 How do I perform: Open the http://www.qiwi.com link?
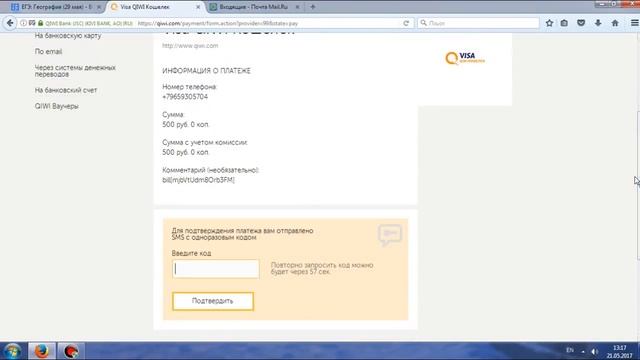(190, 46)
